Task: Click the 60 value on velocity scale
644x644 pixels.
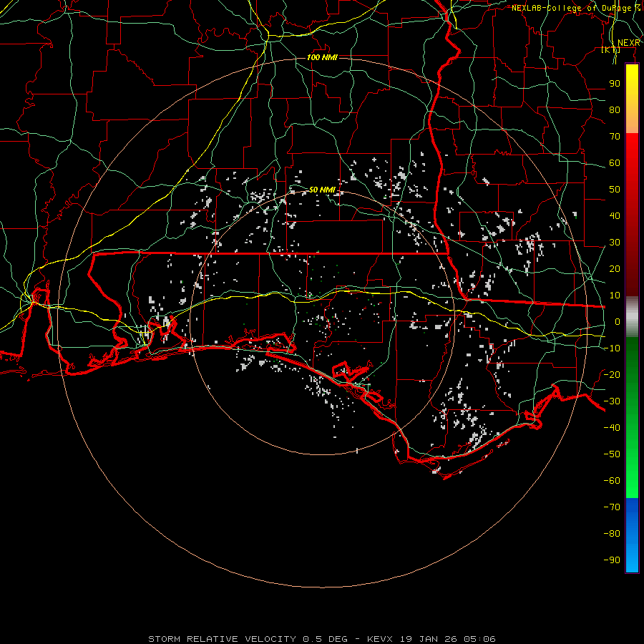Action: [x=615, y=163]
